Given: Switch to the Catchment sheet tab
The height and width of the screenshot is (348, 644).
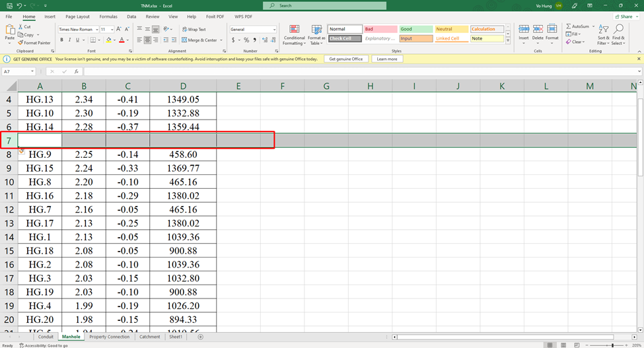Looking at the screenshot, I should click(x=150, y=337).
